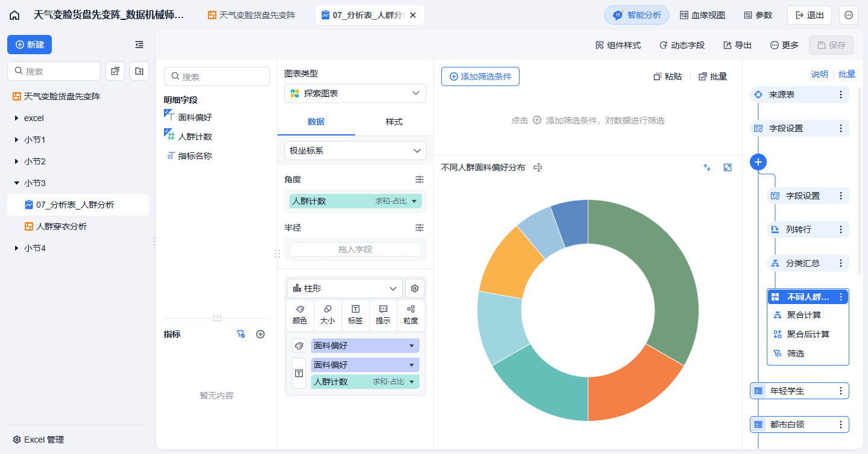
Task: Open more options for 列转行 step
Action: [841, 229]
